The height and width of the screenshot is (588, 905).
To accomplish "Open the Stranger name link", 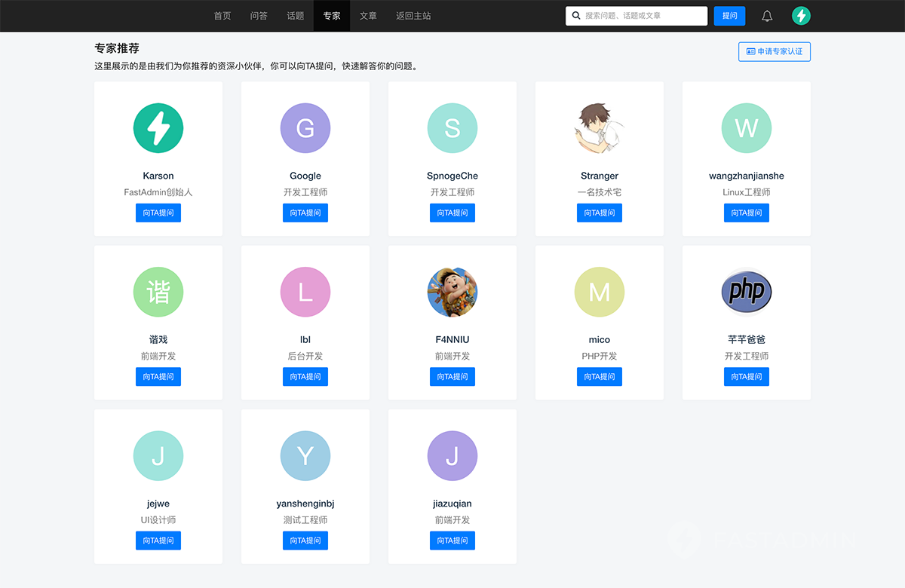I will (x=600, y=176).
